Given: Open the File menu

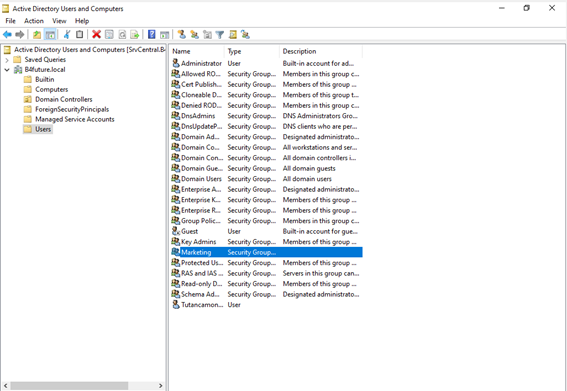Looking at the screenshot, I should pyautogui.click(x=10, y=21).
